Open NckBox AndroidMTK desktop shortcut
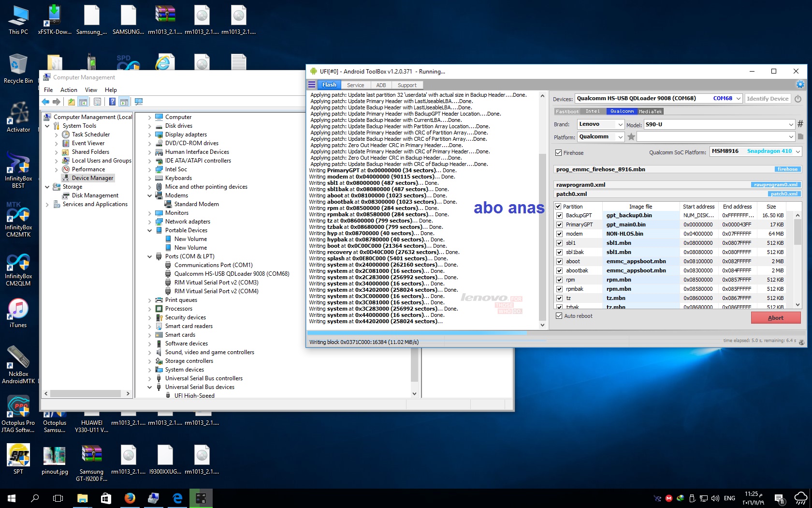 tap(18, 365)
